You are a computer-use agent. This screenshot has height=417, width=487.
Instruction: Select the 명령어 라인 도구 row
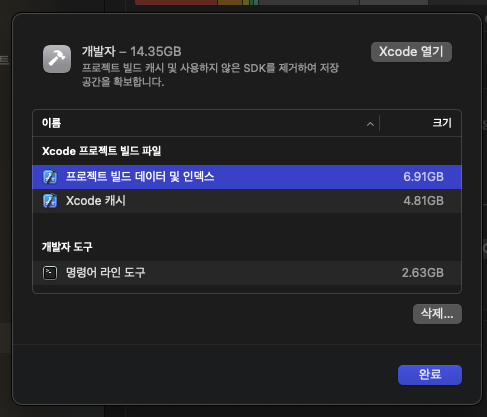tap(247, 273)
